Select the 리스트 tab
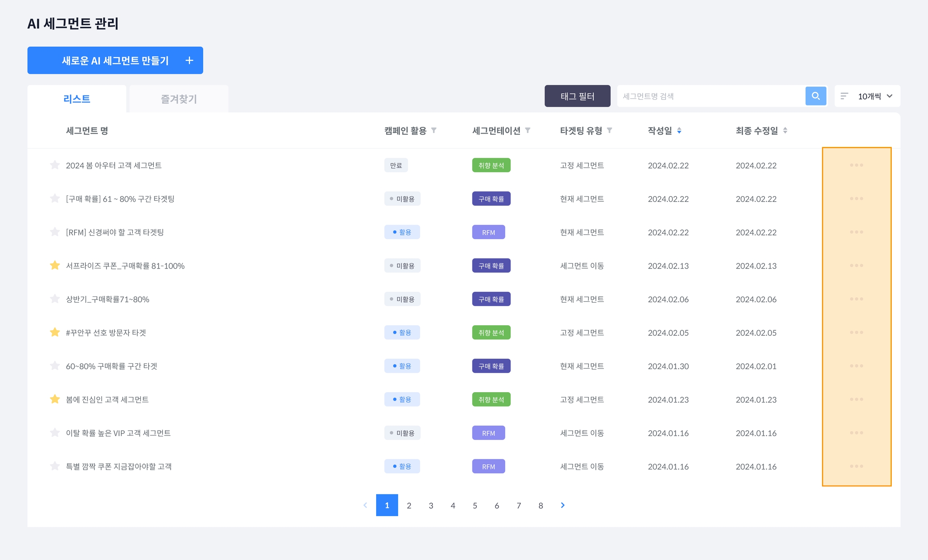 click(x=77, y=99)
